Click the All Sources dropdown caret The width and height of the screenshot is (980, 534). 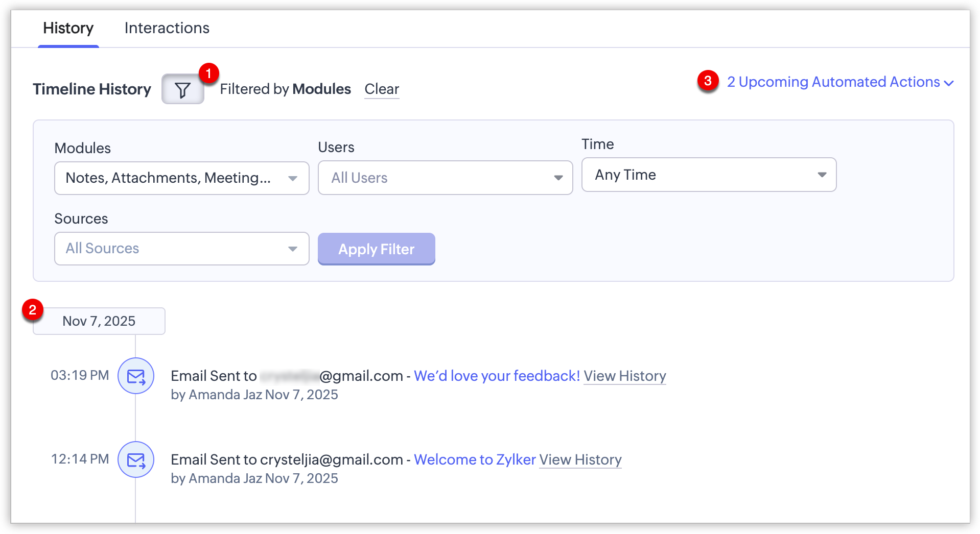pos(293,249)
